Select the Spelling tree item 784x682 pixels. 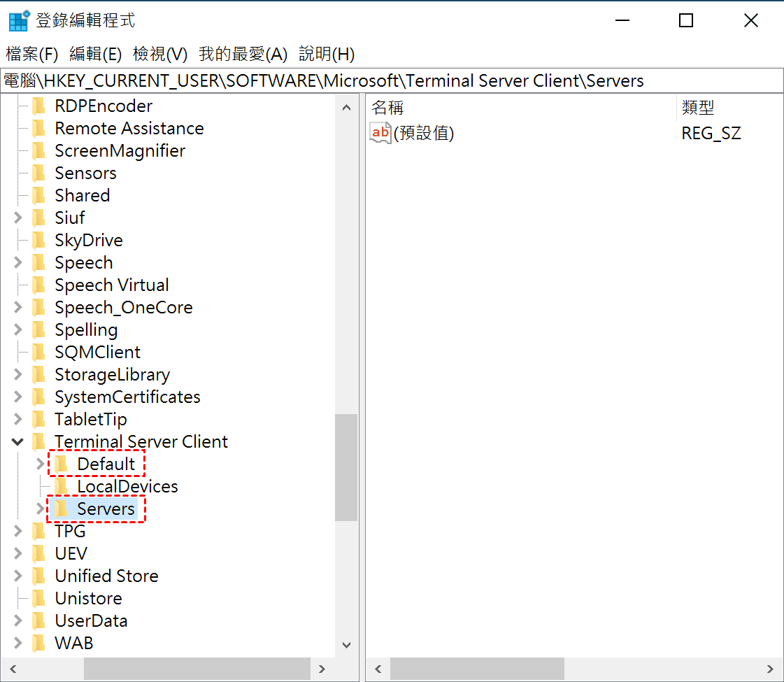tap(86, 330)
